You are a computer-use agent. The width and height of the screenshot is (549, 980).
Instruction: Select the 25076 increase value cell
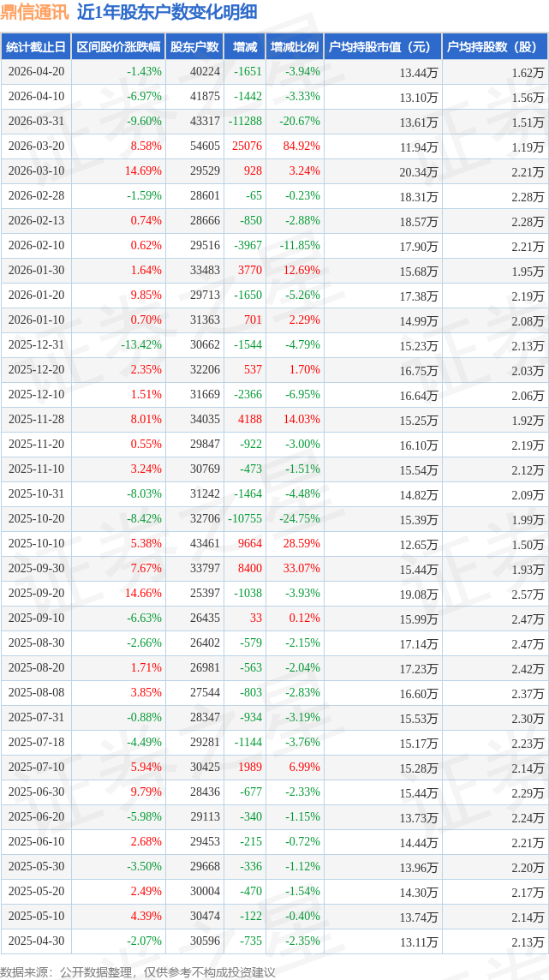pos(247,146)
